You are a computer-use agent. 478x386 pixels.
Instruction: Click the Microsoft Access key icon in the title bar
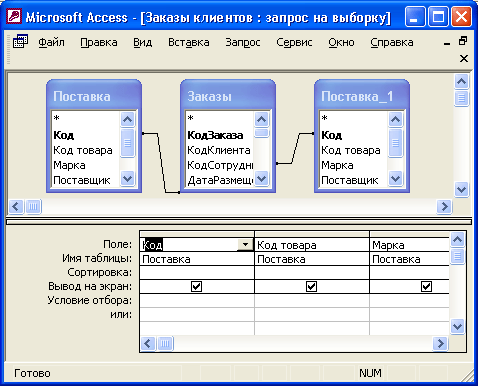(x=15, y=17)
